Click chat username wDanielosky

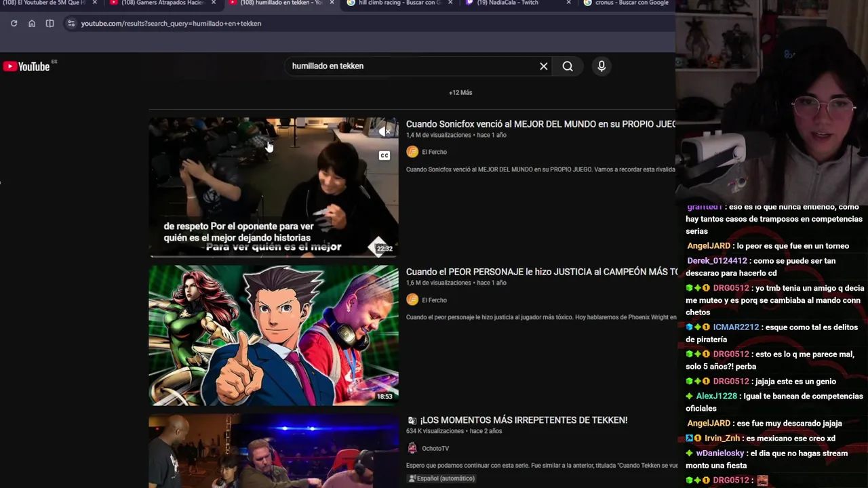point(720,453)
